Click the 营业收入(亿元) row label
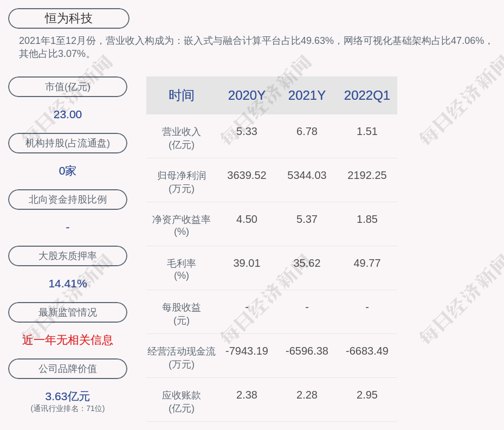This screenshot has width=504, height=430. [x=181, y=138]
